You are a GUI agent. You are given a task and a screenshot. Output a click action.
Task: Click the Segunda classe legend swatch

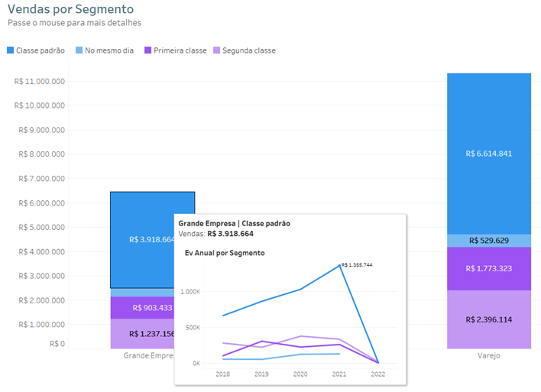pos(217,50)
